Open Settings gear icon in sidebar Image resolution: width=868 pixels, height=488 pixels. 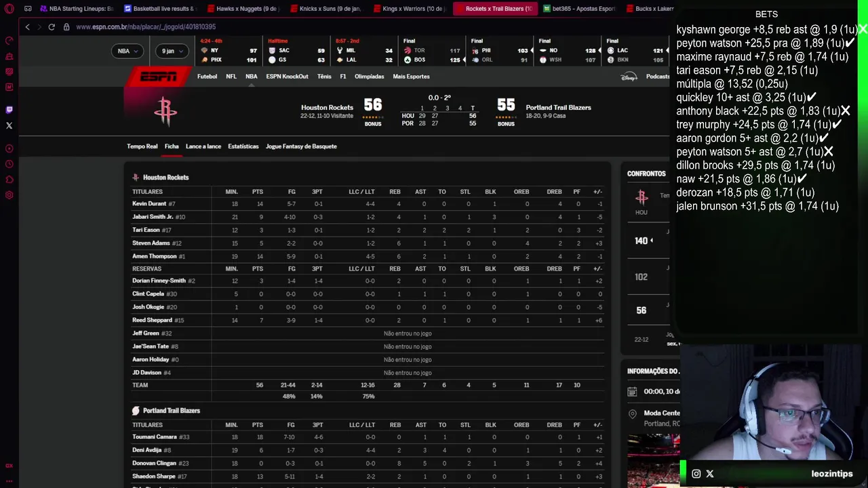pyautogui.click(x=9, y=195)
